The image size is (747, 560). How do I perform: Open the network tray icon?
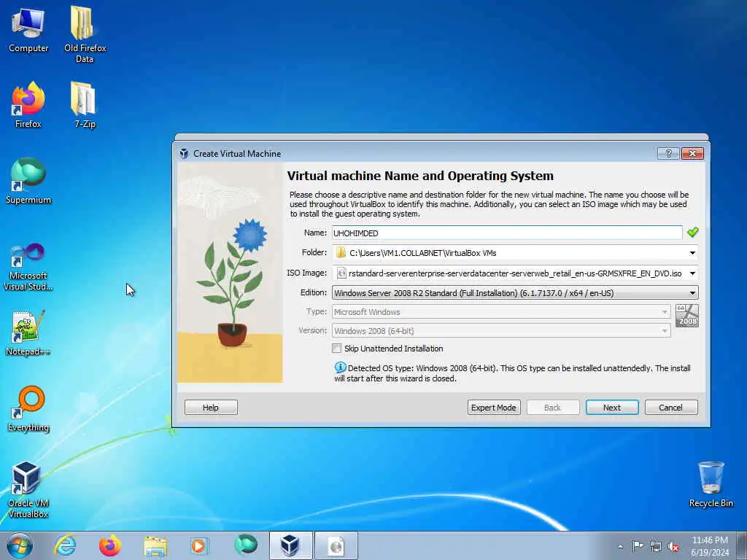coord(656,547)
